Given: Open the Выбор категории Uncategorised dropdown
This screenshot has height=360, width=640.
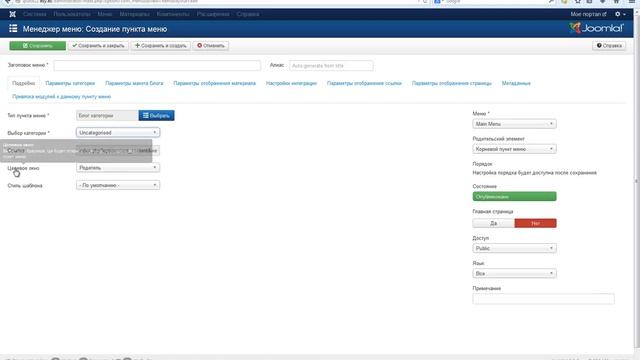Looking at the screenshot, I should (118, 133).
